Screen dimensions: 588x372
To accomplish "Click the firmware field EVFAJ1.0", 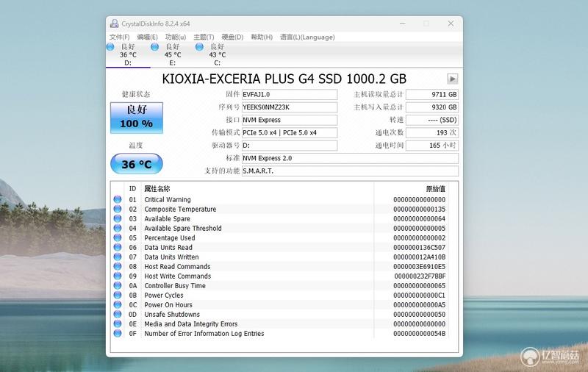I will tap(290, 95).
